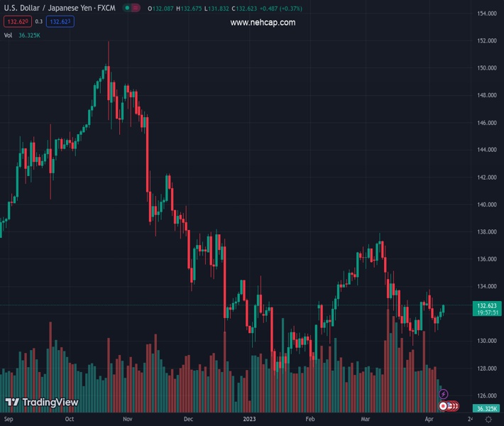The height and width of the screenshot is (426, 504).
Task: Click the TradingView logo
Action: coord(41,403)
